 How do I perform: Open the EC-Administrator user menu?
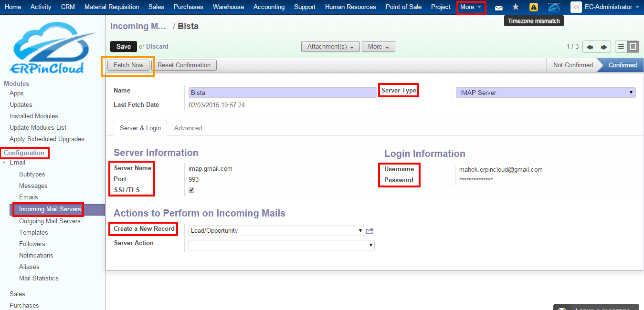612,7
